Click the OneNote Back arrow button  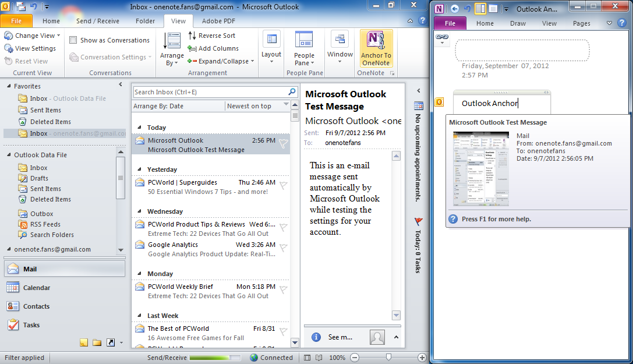[x=455, y=9]
